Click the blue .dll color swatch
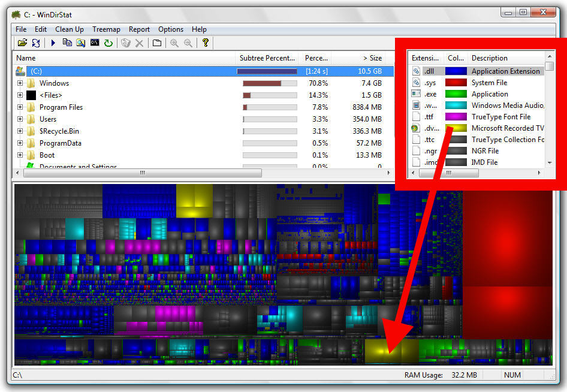567x392 pixels. point(456,71)
